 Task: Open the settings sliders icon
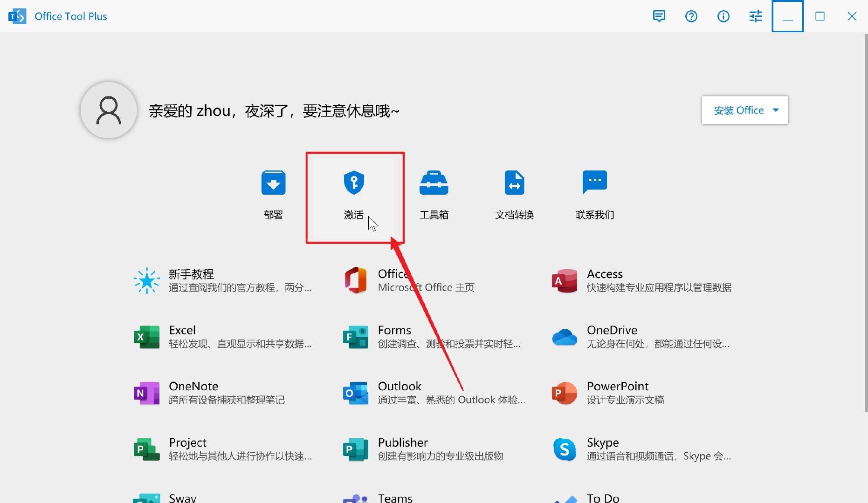[x=755, y=16]
